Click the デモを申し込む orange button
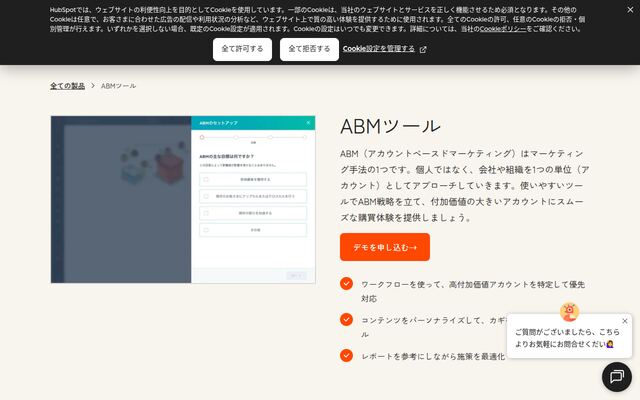This screenshot has height=400, width=640. [x=384, y=247]
